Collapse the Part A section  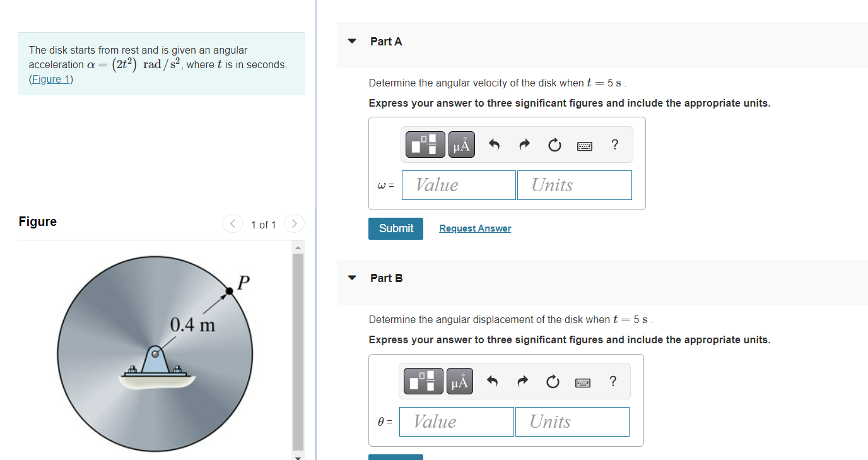pyautogui.click(x=352, y=40)
